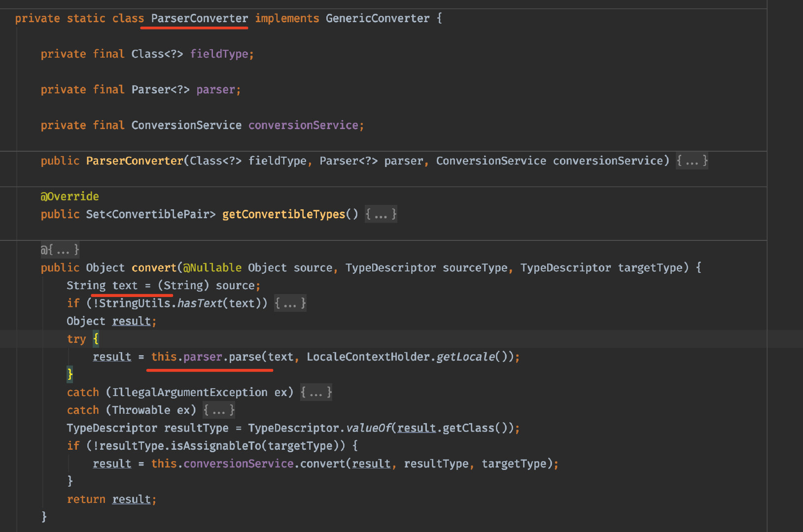Click the getLocale method call
Viewport: 803px width, 532px height.
click(465, 357)
